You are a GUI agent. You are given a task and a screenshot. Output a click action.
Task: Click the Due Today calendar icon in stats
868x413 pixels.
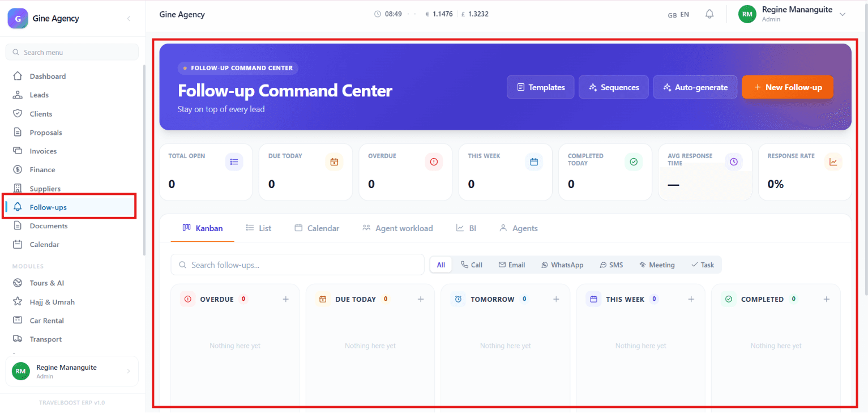click(x=334, y=162)
